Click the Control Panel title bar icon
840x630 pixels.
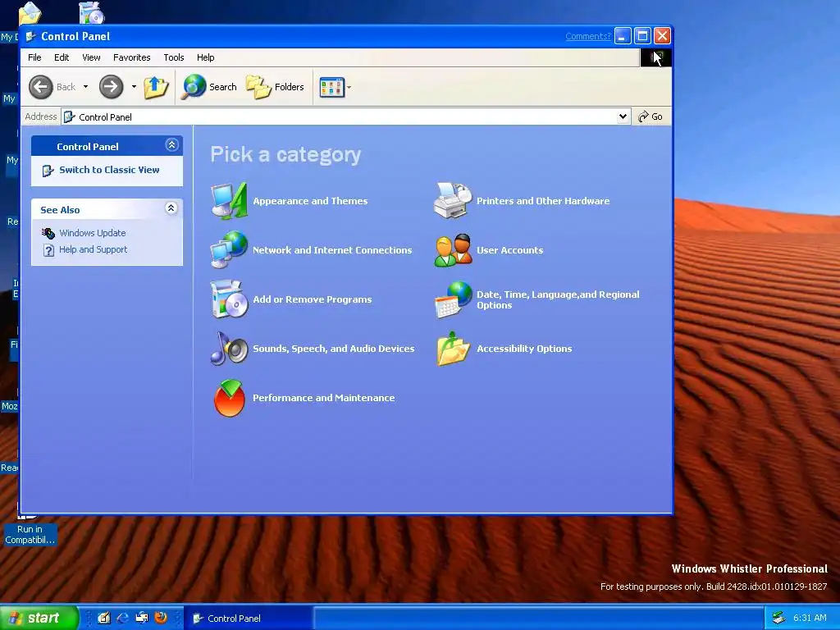coord(31,36)
